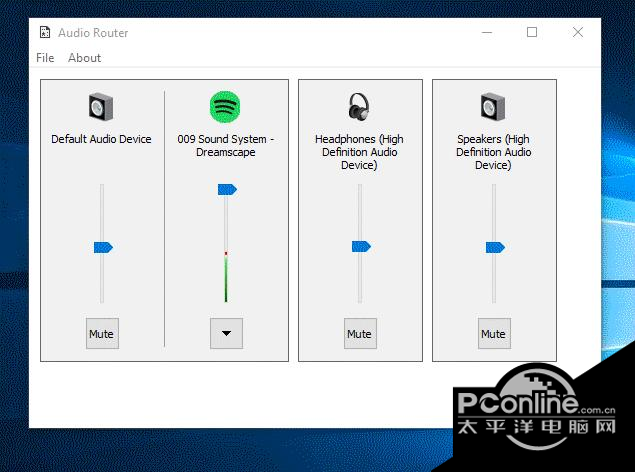Open the About menu

click(x=84, y=58)
